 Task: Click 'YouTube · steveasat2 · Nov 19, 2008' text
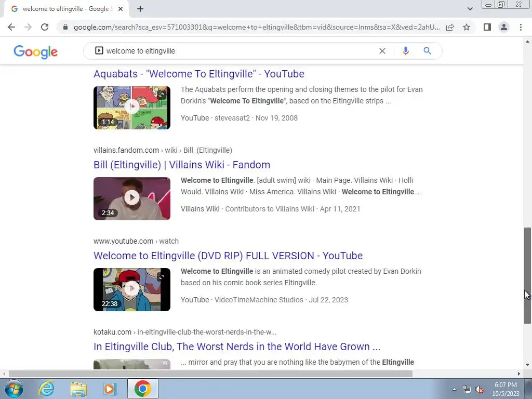tap(239, 118)
